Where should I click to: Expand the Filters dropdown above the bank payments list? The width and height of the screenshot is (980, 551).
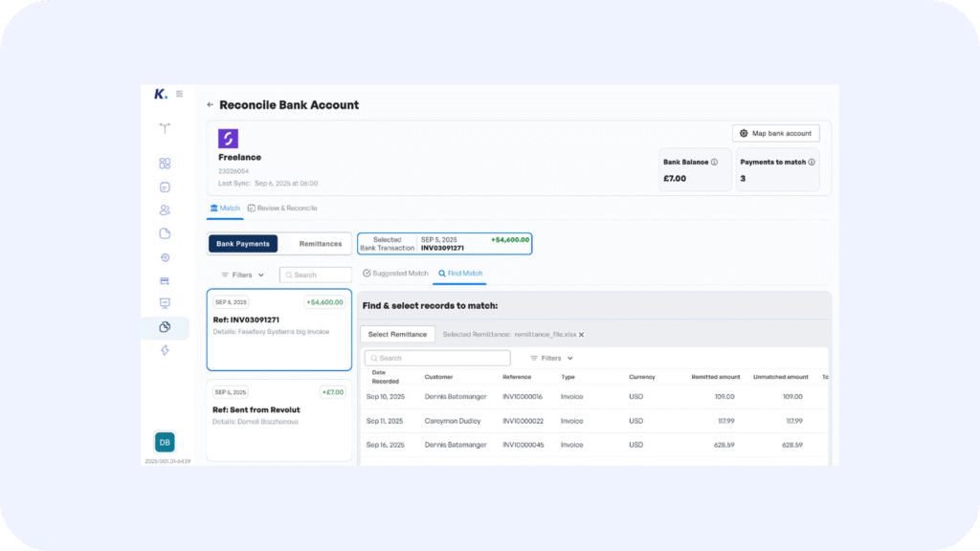(242, 275)
